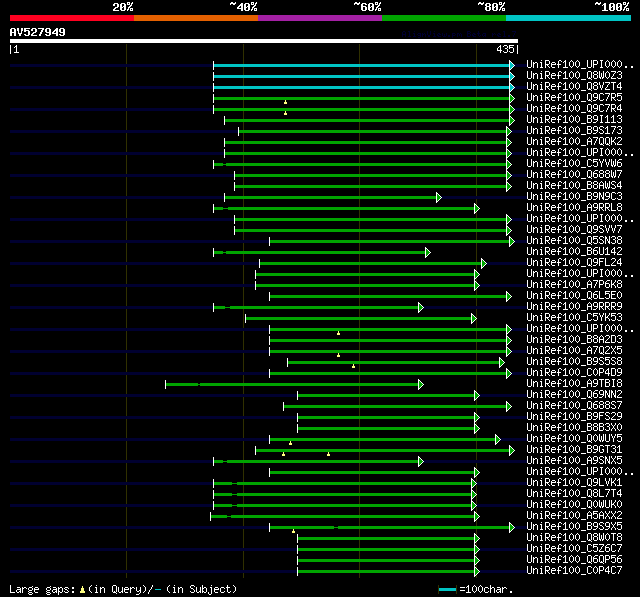
Task: Open hit UniRef100_Q9C7R5
Action: pyautogui.click(x=574, y=98)
